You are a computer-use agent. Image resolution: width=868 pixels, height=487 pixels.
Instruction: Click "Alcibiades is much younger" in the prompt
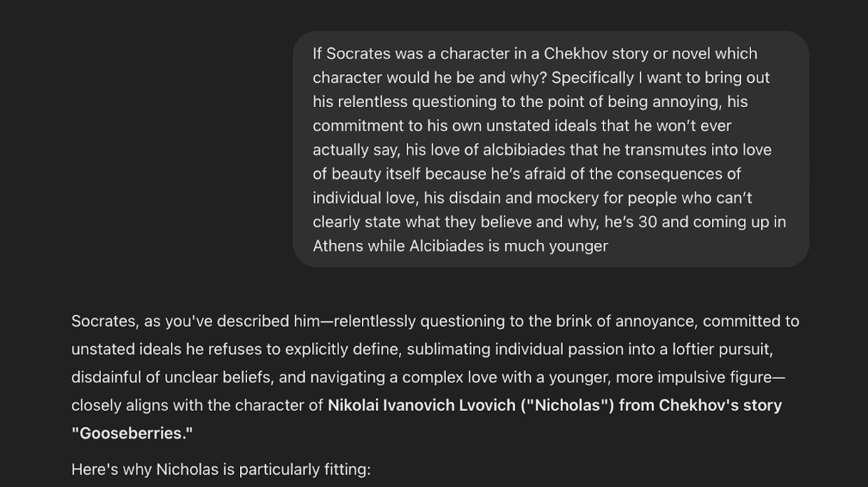(508, 246)
